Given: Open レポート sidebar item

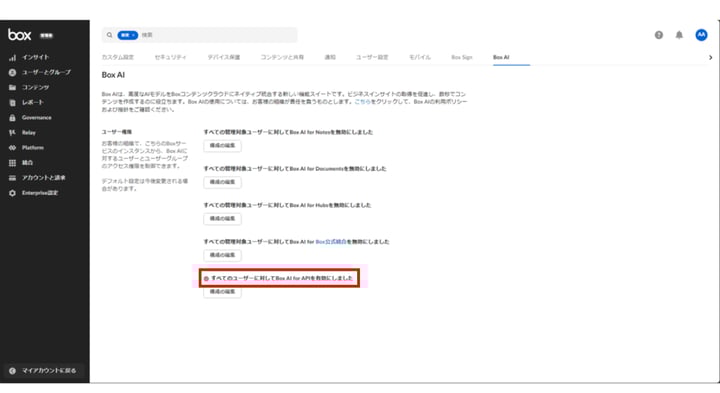Looking at the screenshot, I should [27, 102].
